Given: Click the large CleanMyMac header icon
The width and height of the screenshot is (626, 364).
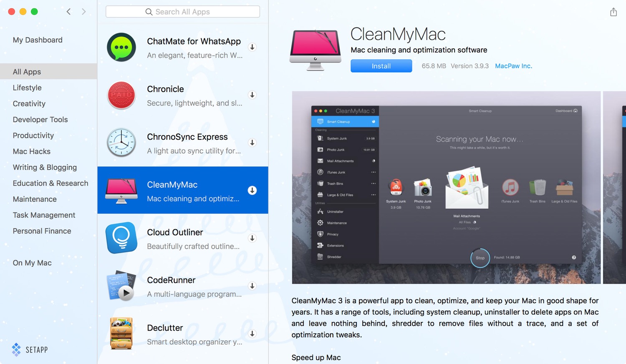Looking at the screenshot, I should click(316, 50).
